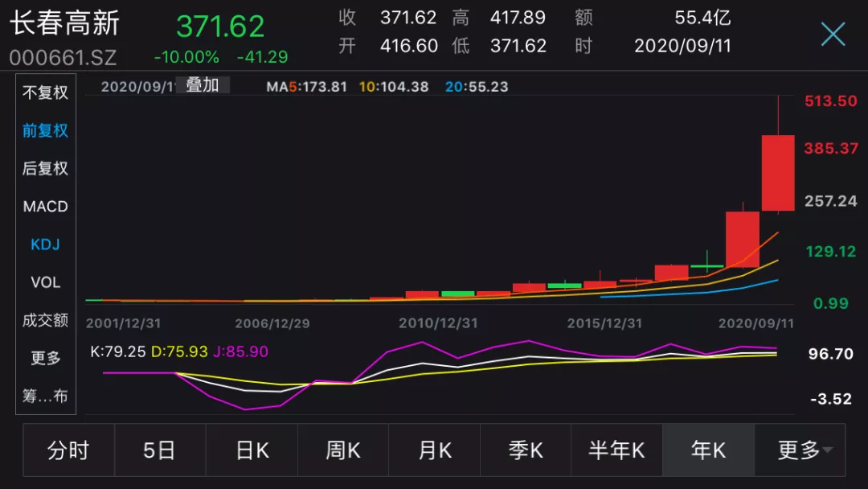Image resolution: width=868 pixels, height=489 pixels.
Task: Switch to 分时 tab
Action: tap(68, 450)
